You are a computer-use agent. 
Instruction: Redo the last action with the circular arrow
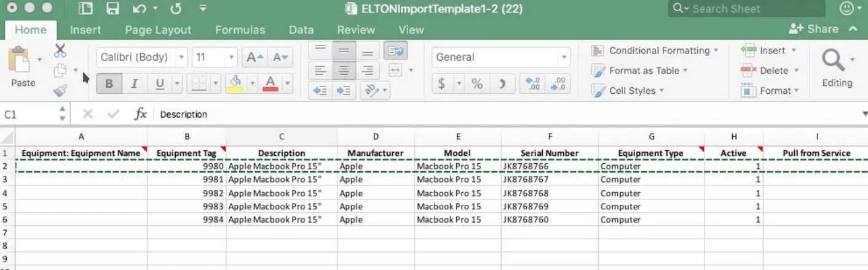(x=176, y=9)
